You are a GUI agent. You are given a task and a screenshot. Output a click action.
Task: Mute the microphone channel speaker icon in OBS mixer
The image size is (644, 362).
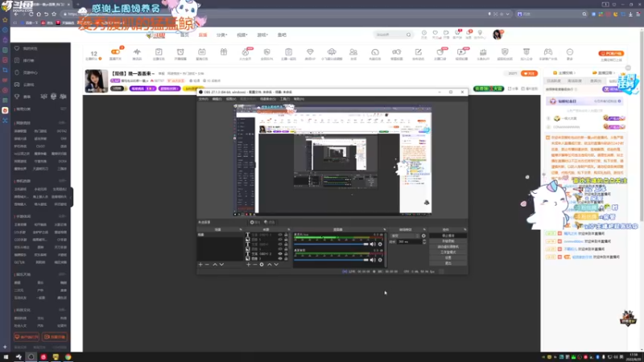373,245
